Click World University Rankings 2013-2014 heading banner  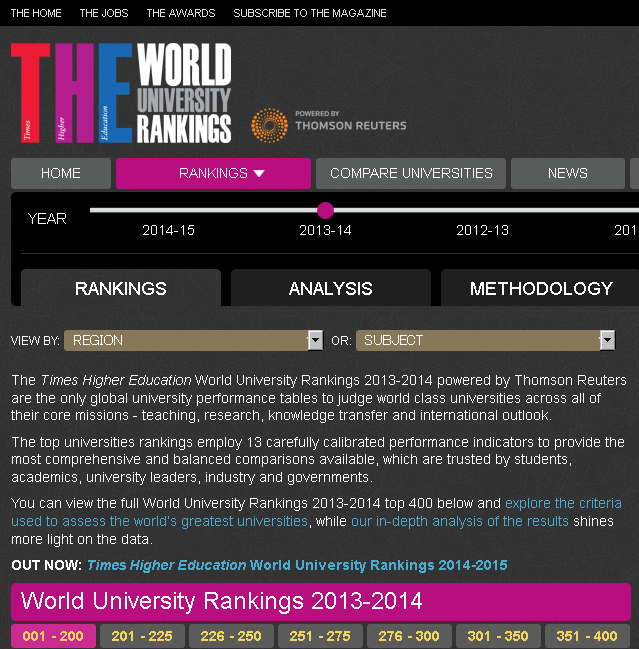[321, 601]
